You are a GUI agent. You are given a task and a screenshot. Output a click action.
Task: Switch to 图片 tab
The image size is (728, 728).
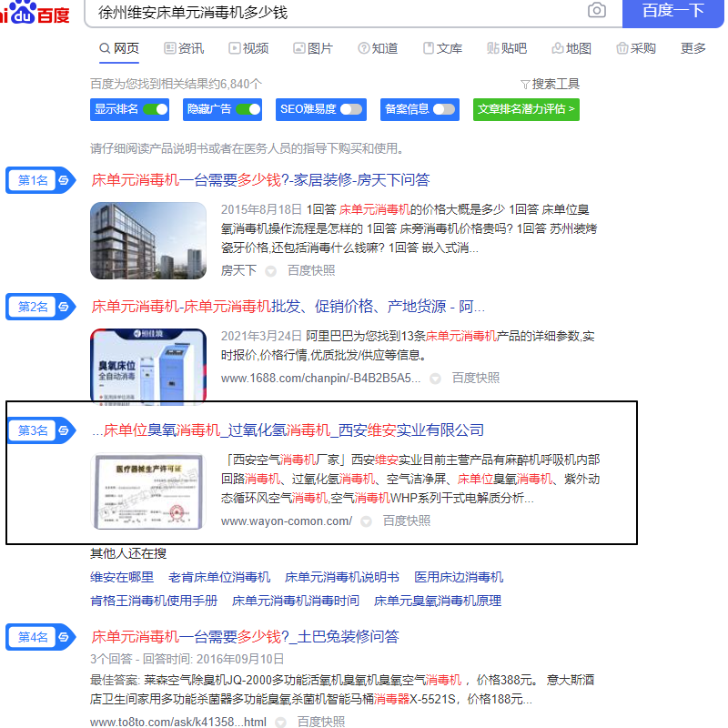313,49
